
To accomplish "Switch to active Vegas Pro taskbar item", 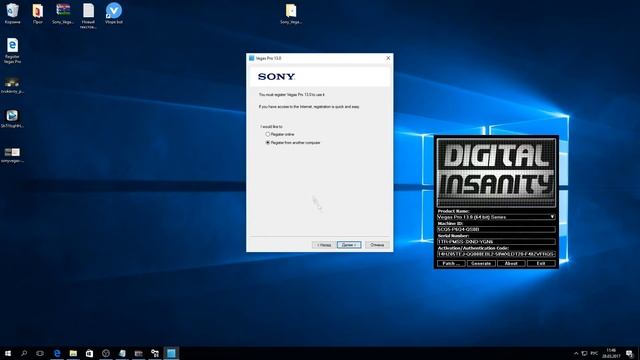I will click(171, 353).
